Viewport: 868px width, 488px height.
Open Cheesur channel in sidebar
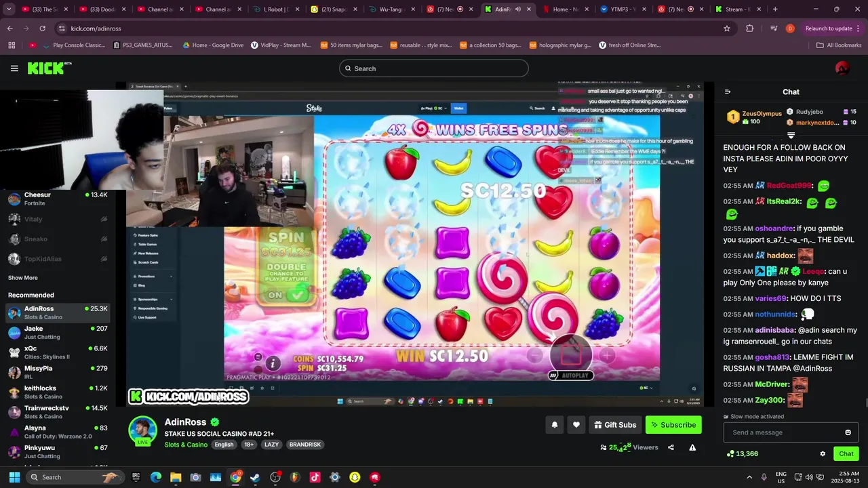point(58,199)
